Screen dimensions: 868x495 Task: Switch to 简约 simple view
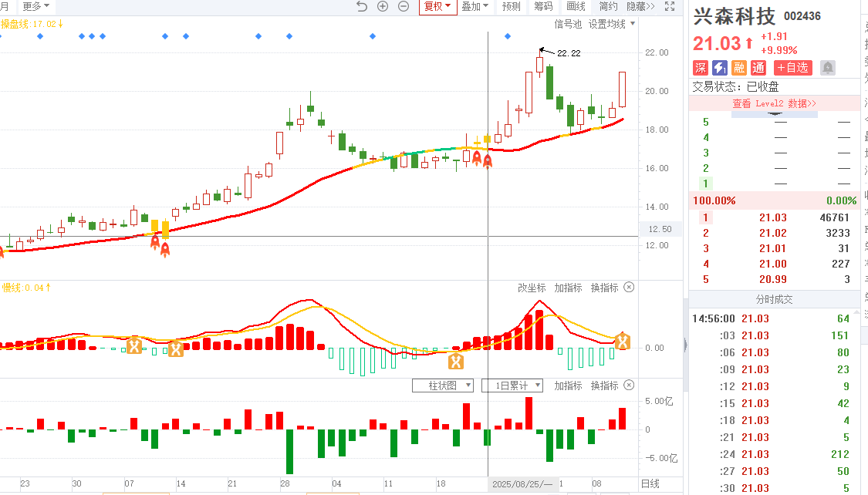click(x=609, y=7)
